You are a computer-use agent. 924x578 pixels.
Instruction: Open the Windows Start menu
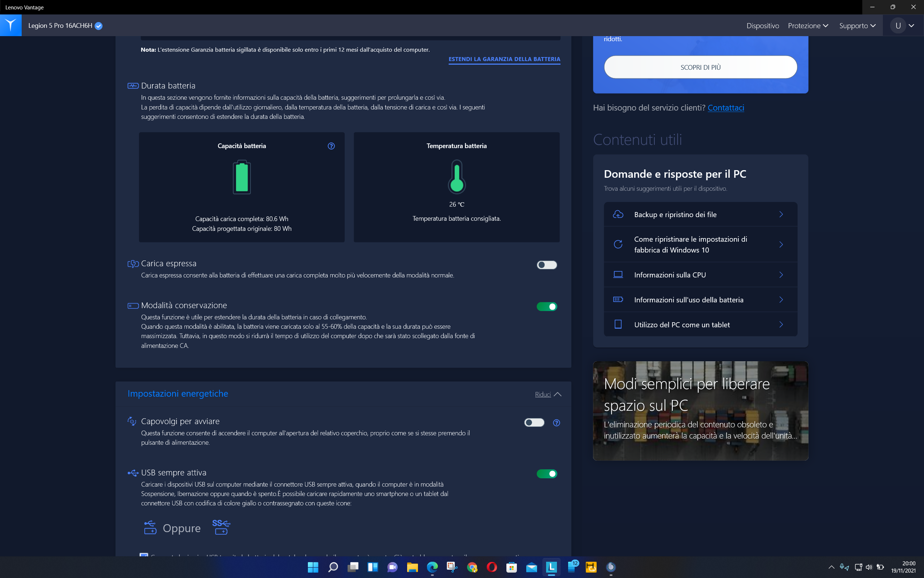(x=313, y=567)
